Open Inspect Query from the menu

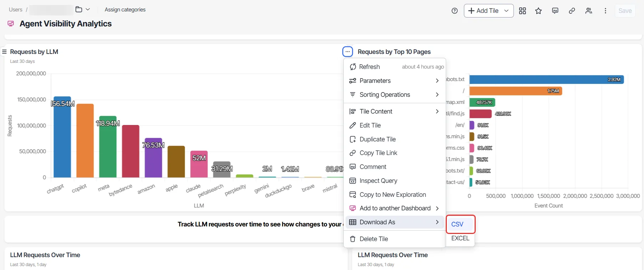(395, 181)
